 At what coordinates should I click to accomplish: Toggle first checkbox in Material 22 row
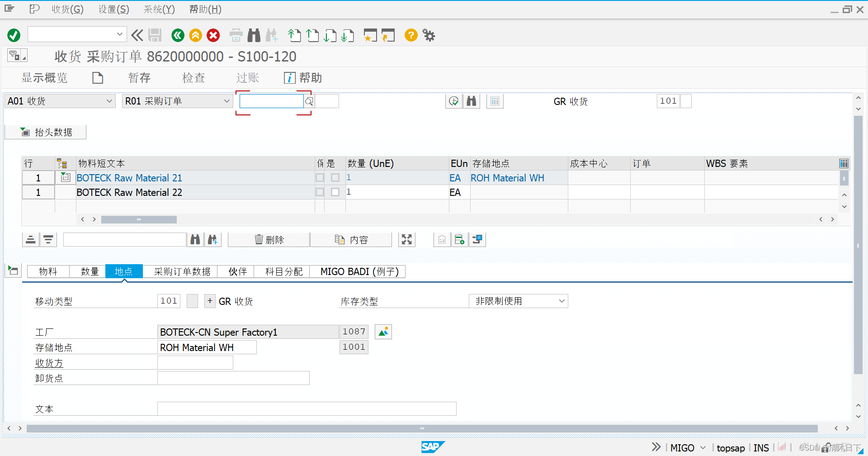(x=320, y=192)
